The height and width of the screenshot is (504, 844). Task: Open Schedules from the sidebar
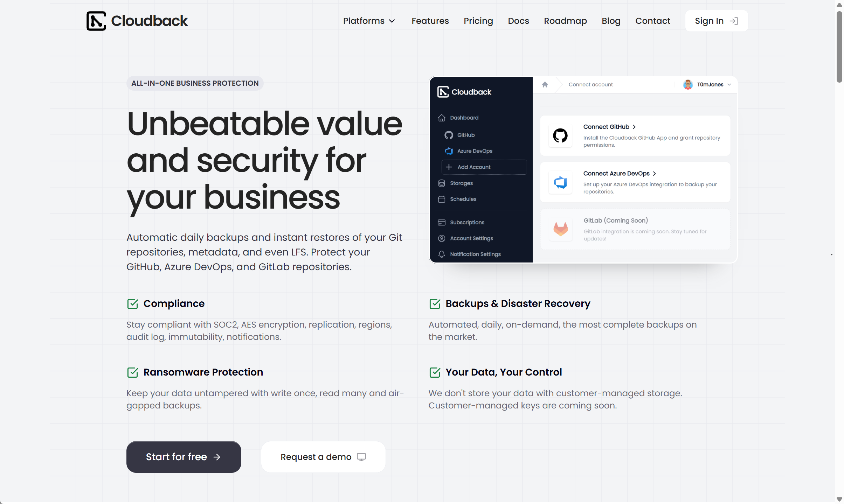463,199
